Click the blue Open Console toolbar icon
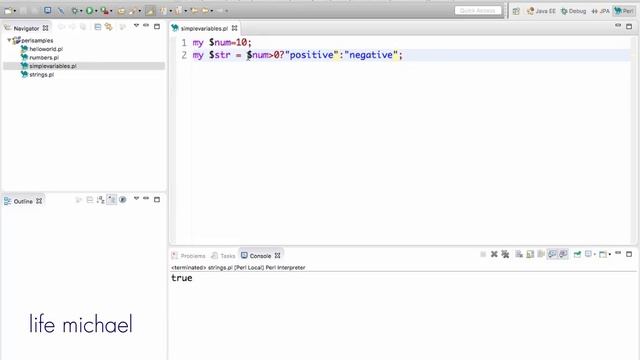Screen dimensions: 640x360 [48, 11]
